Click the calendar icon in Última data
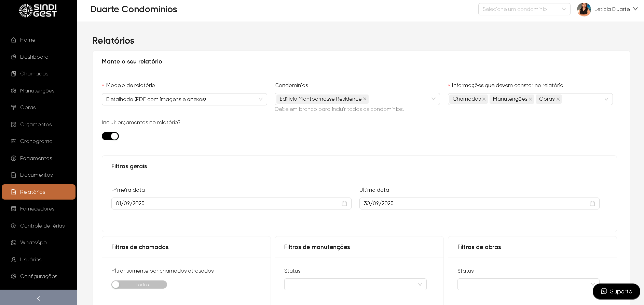The height and width of the screenshot is (305, 644). [x=592, y=204]
